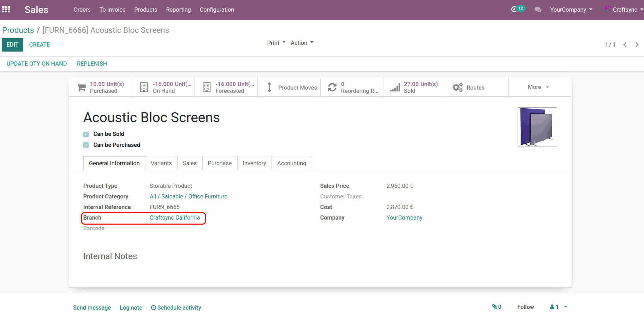Open the Reporting menu
The width and height of the screenshot is (644, 328).
pyautogui.click(x=178, y=10)
